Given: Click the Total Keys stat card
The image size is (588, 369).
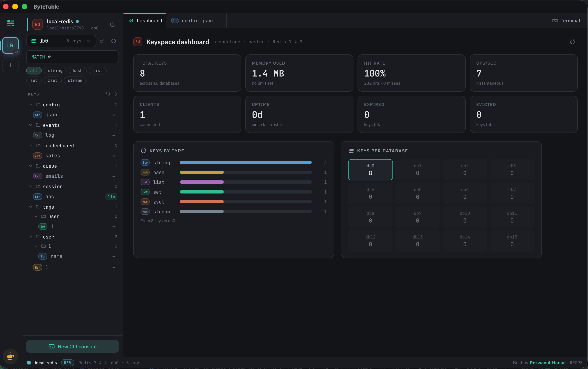Looking at the screenshot, I should tap(187, 73).
